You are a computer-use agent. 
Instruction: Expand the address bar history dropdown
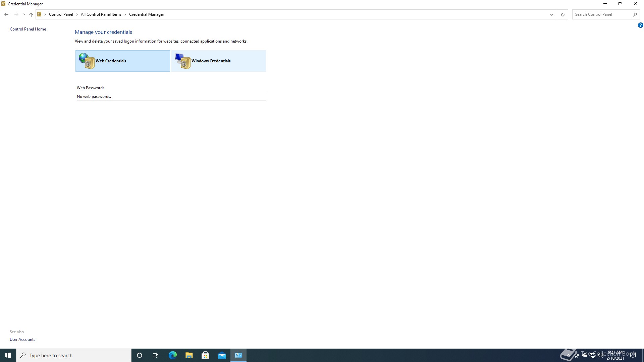coord(551,14)
